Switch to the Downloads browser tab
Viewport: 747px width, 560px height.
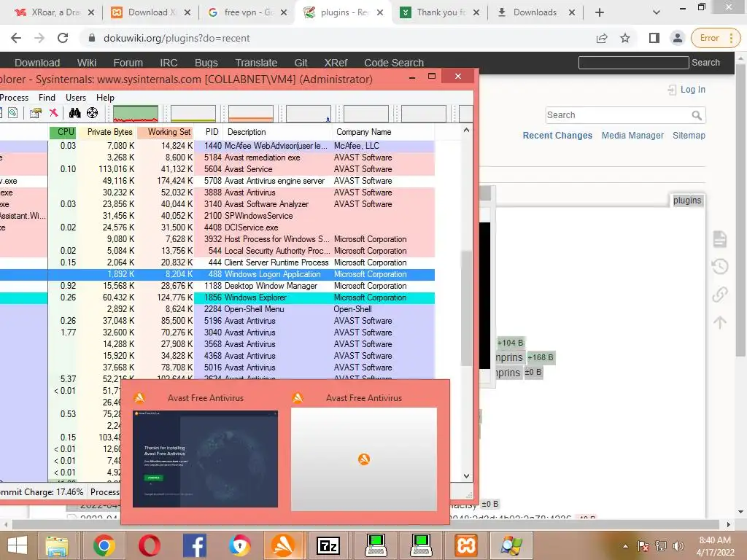535,12
